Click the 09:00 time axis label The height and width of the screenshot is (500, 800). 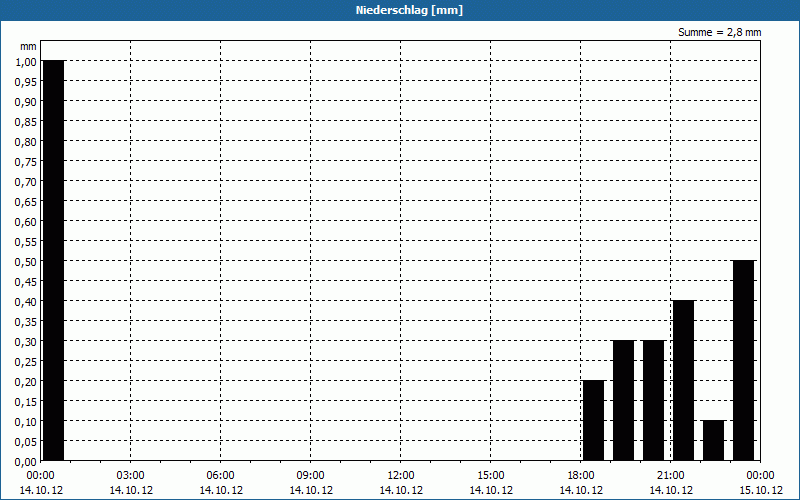pos(311,476)
